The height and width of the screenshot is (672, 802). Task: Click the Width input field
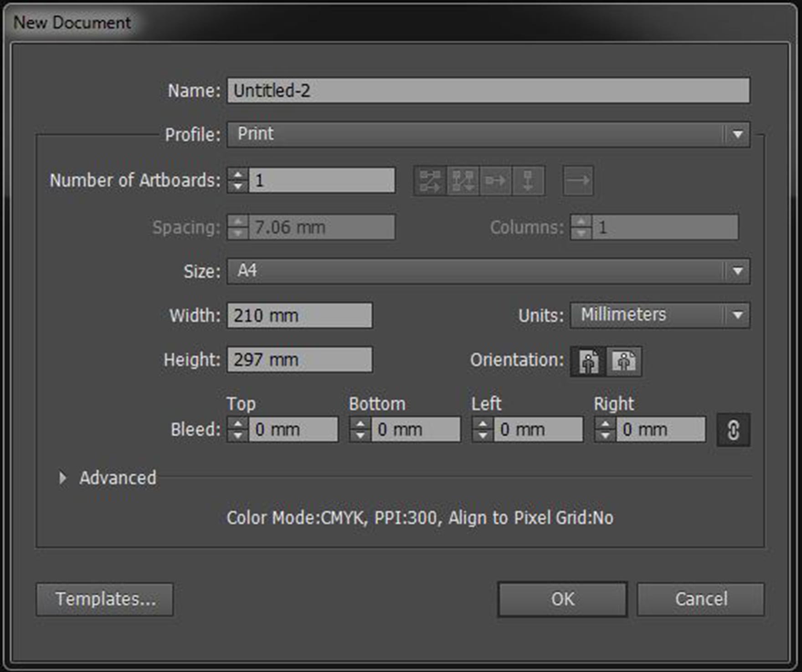pyautogui.click(x=300, y=315)
